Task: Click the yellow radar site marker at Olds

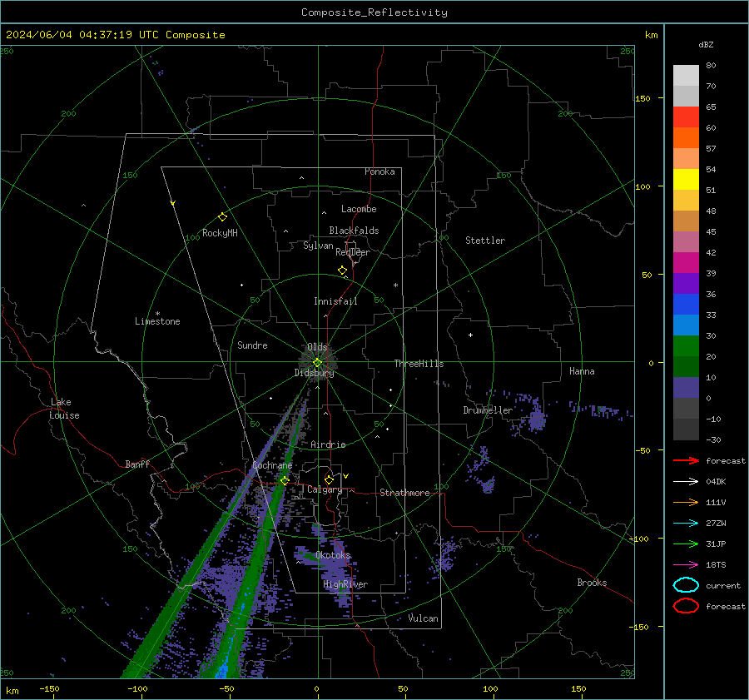Action: point(317,363)
